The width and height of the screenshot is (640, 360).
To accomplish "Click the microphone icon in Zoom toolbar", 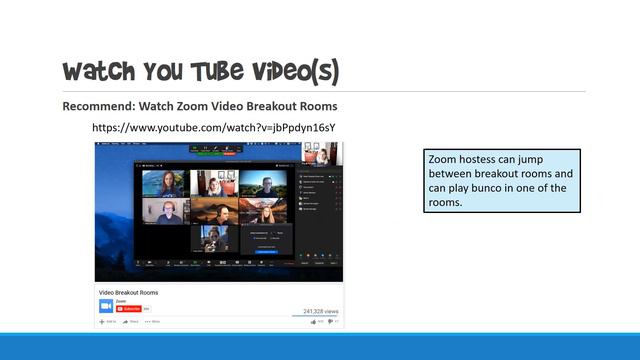I will click(x=138, y=263).
